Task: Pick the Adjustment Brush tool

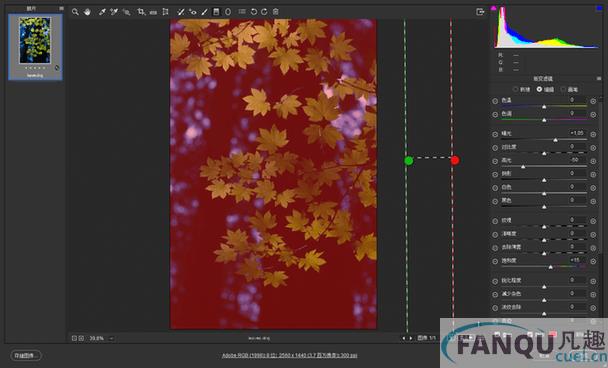Action: [204, 12]
